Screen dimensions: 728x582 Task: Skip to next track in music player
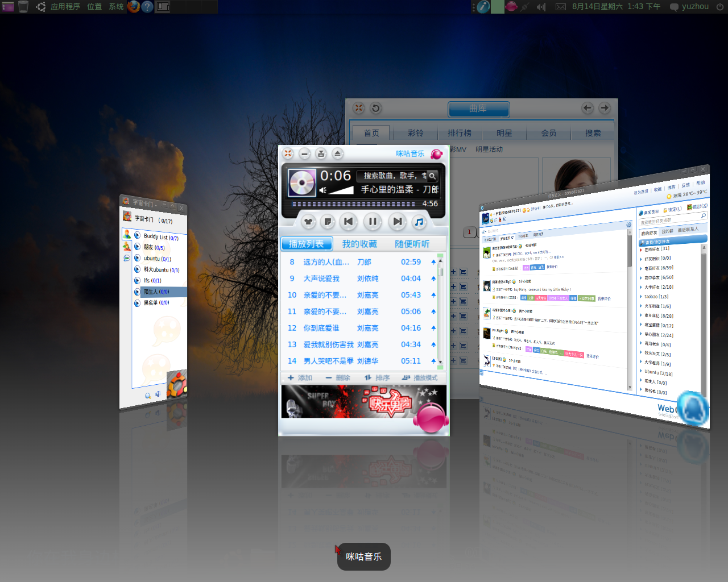click(397, 222)
